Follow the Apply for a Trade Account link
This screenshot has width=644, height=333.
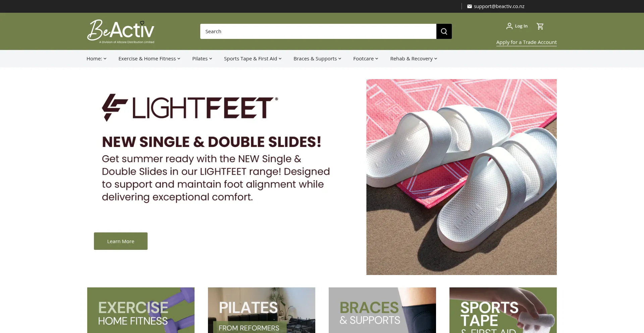click(x=526, y=42)
